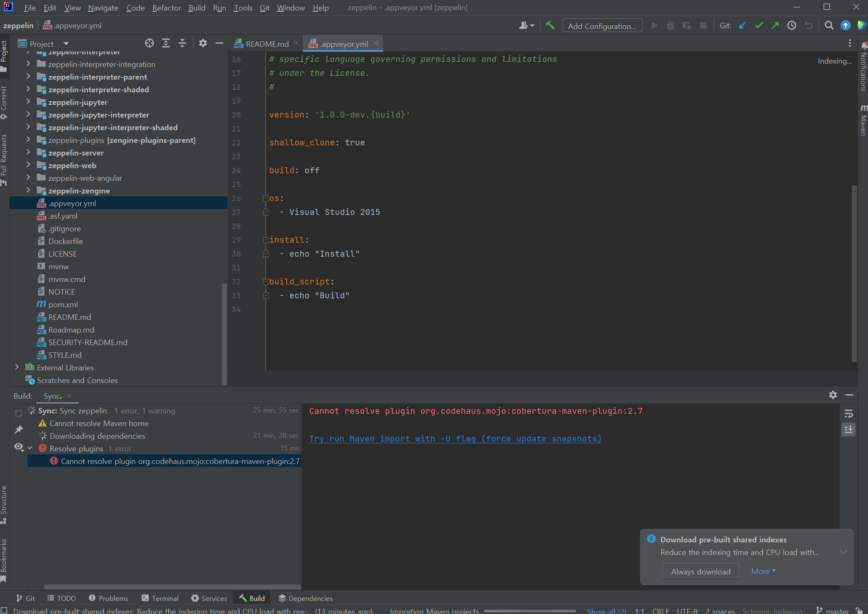Click the Build project hammer icon
The image size is (868, 614).
(x=550, y=26)
